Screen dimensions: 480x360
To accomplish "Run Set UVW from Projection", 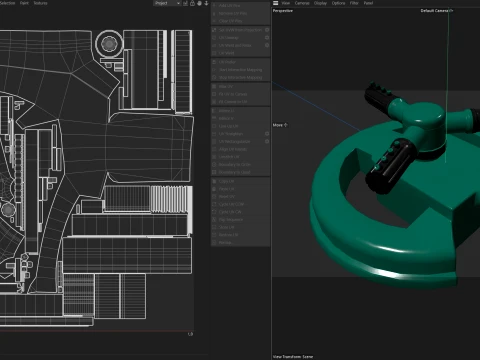I will [x=237, y=30].
